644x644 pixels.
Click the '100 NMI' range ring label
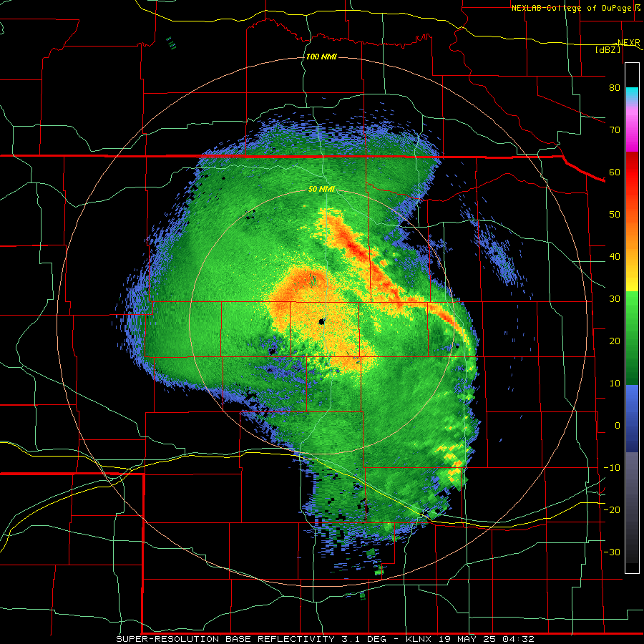tap(321, 57)
